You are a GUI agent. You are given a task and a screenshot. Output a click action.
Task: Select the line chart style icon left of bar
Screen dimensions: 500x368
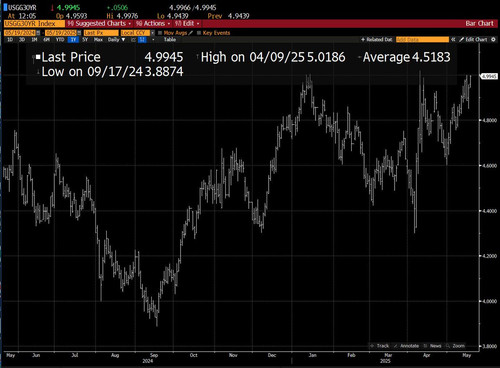click(133, 40)
